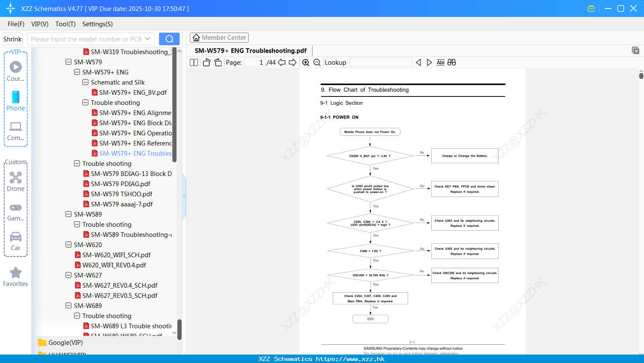Open SM-W579+ ENG_BV.pdf file
The width and height of the screenshot is (644, 363).
click(x=133, y=92)
